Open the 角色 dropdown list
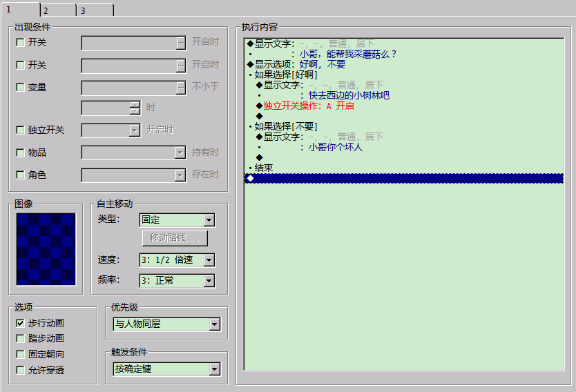The image size is (576, 392). click(180, 175)
